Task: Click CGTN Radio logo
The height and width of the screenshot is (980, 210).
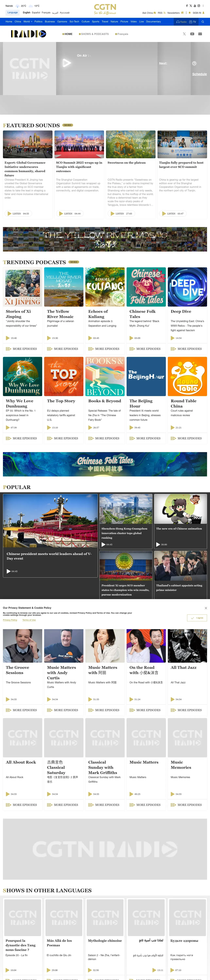Action: click(29, 34)
